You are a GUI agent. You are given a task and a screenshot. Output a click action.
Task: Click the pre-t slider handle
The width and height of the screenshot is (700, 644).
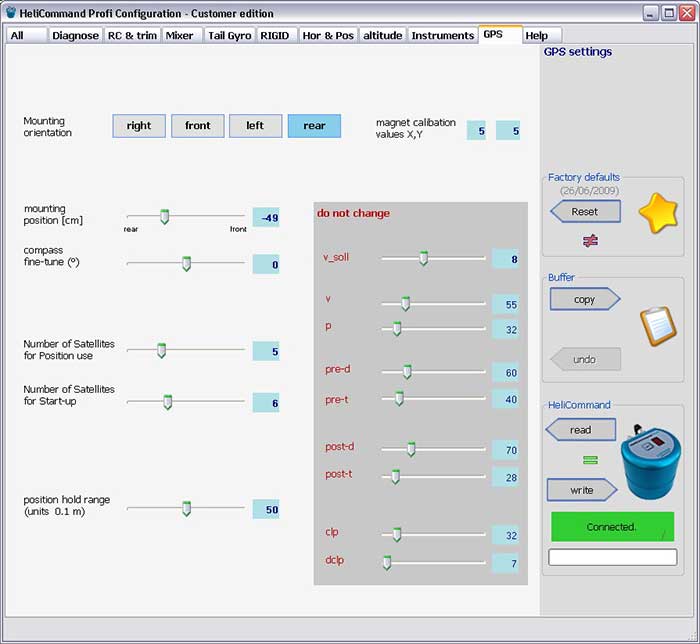(x=399, y=398)
